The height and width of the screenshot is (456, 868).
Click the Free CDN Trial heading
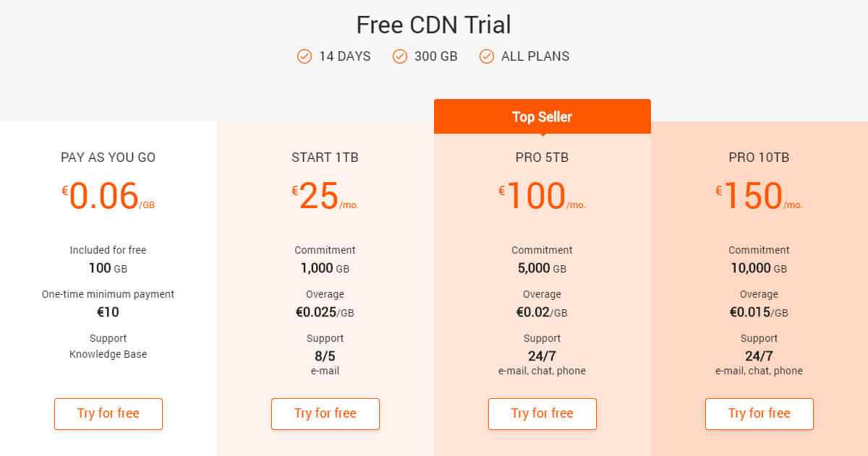434,25
